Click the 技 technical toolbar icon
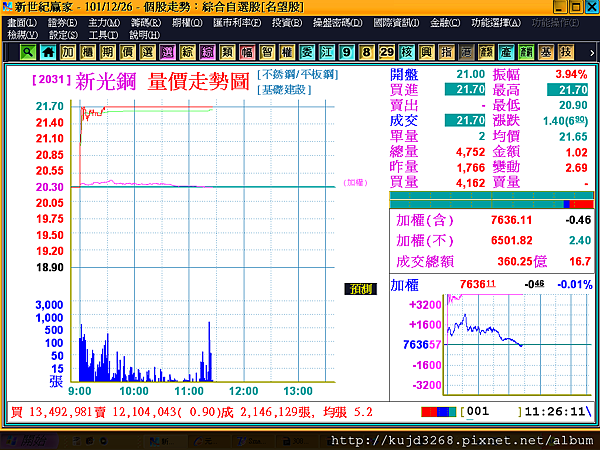600x450 pixels. [x=566, y=52]
